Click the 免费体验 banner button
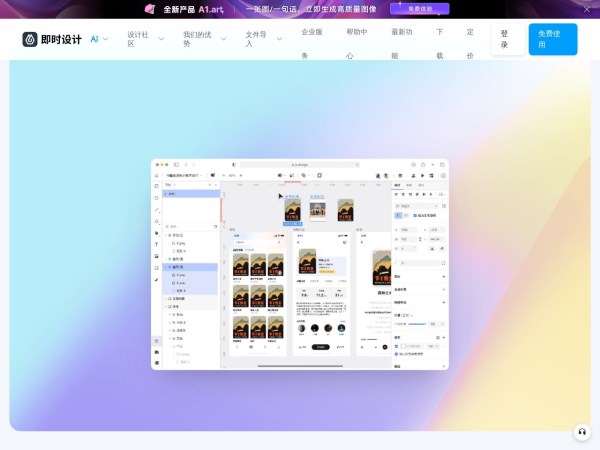 tap(419, 8)
